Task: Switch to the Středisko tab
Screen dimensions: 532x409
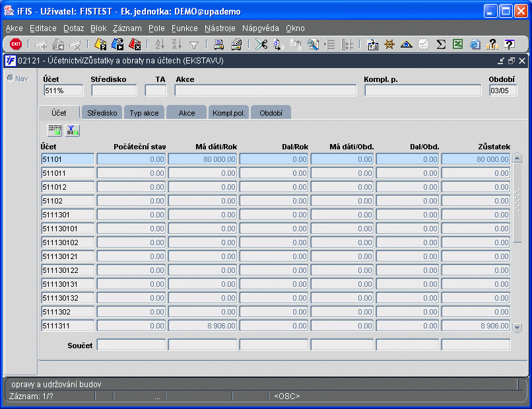Action: point(102,113)
